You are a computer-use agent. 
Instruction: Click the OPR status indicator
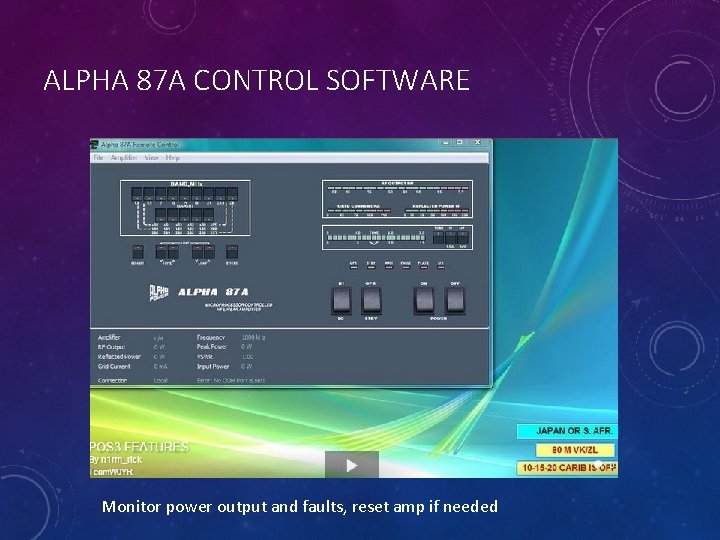tap(354, 265)
